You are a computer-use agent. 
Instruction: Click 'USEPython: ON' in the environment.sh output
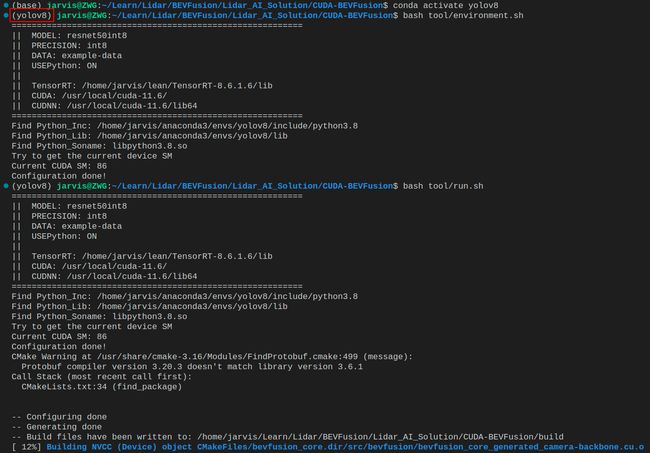point(64,66)
